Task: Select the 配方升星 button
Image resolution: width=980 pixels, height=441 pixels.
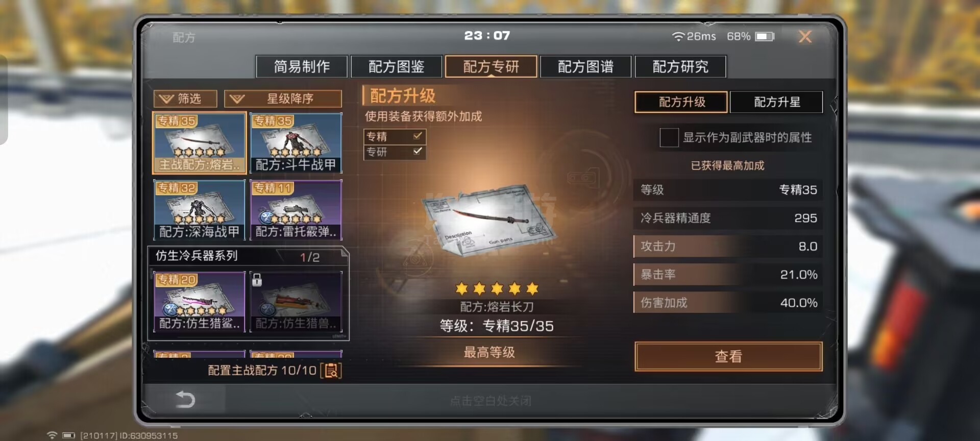Action: coord(776,102)
